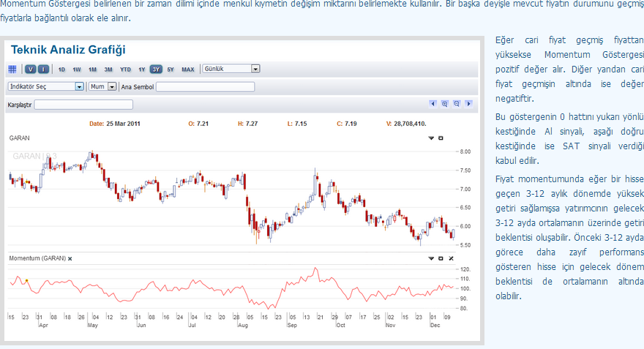Screen dimensions: 644x349
Task: Click the Momentum (GARAN) label
Action: tap(37, 258)
